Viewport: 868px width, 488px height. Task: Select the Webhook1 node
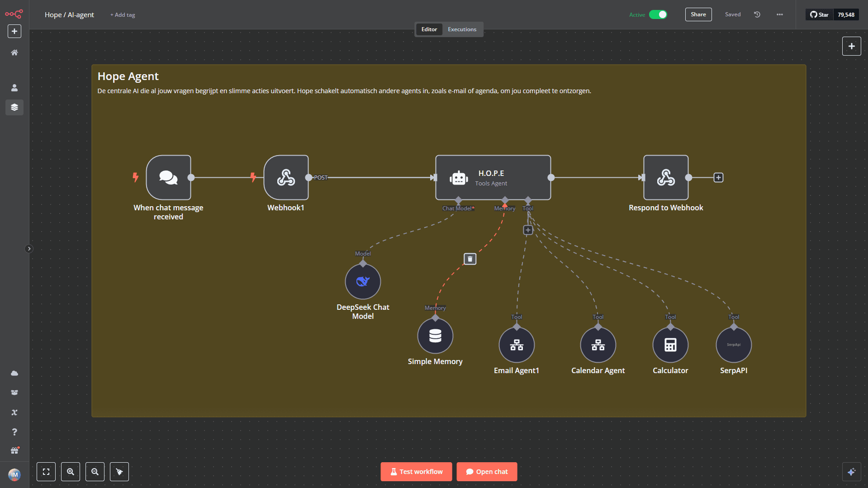(x=286, y=177)
